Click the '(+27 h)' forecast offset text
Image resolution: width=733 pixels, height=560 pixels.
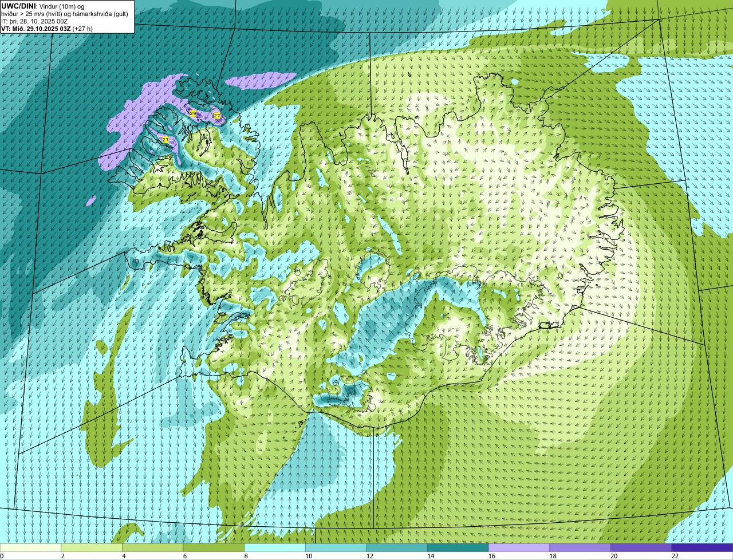tap(82, 29)
